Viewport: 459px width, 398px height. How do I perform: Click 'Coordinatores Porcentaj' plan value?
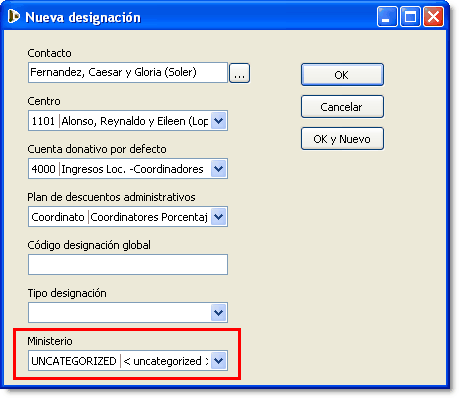[149, 217]
